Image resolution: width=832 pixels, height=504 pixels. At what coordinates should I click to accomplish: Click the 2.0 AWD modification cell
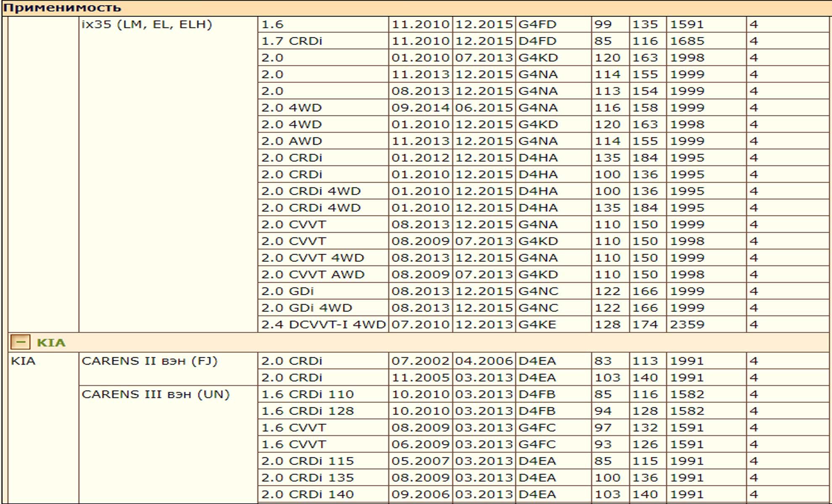[291, 141]
